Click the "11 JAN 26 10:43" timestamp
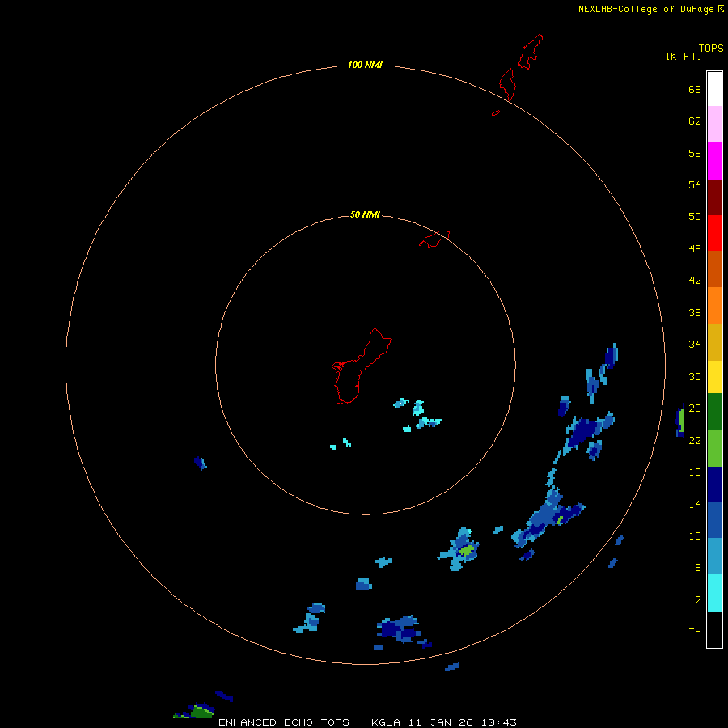Image resolution: width=728 pixels, height=728 pixels. pyautogui.click(x=463, y=722)
